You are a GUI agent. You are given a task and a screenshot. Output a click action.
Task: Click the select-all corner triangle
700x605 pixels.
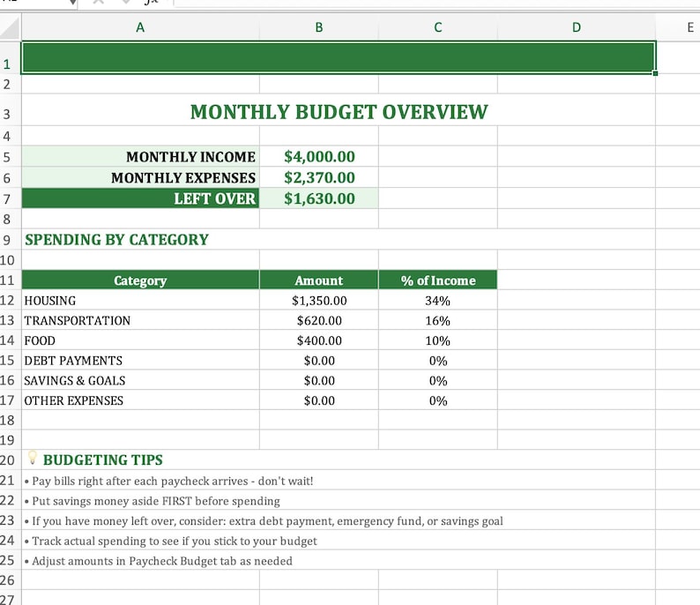coord(11,27)
